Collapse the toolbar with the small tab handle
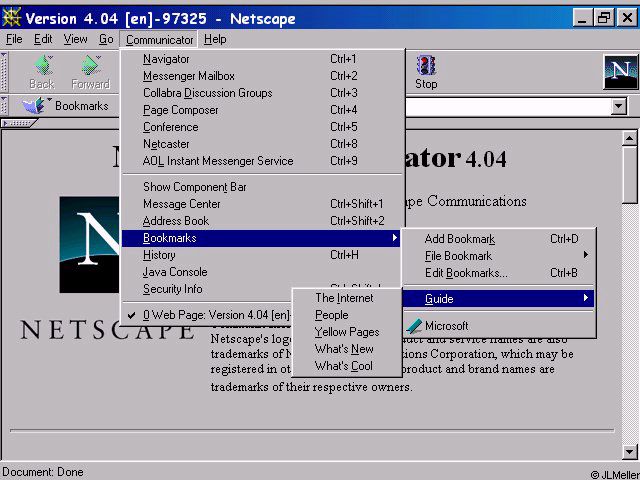Viewport: 640px width, 480px height. (x=19, y=123)
